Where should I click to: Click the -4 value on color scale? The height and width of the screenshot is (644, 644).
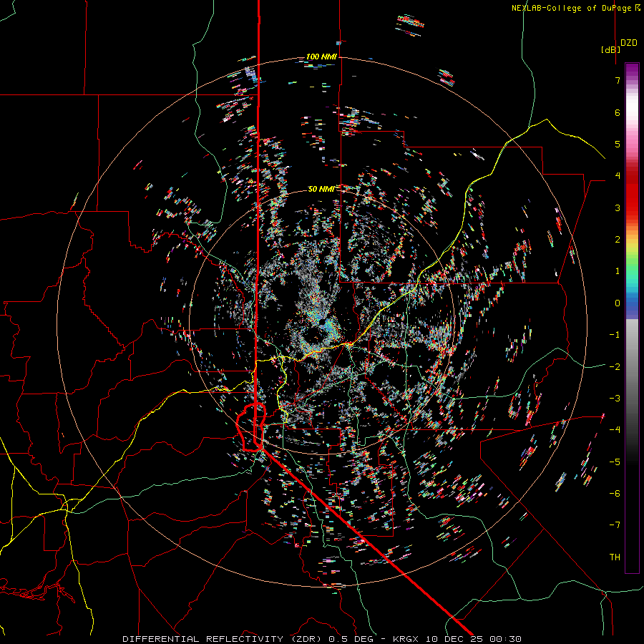coord(615,430)
